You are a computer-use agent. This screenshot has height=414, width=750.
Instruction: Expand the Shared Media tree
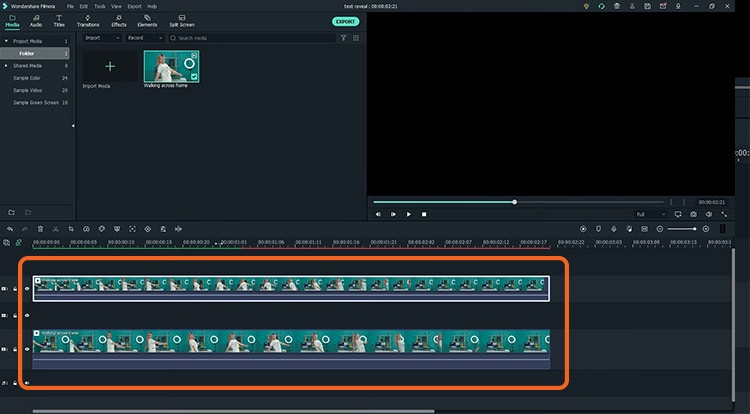(x=6, y=65)
